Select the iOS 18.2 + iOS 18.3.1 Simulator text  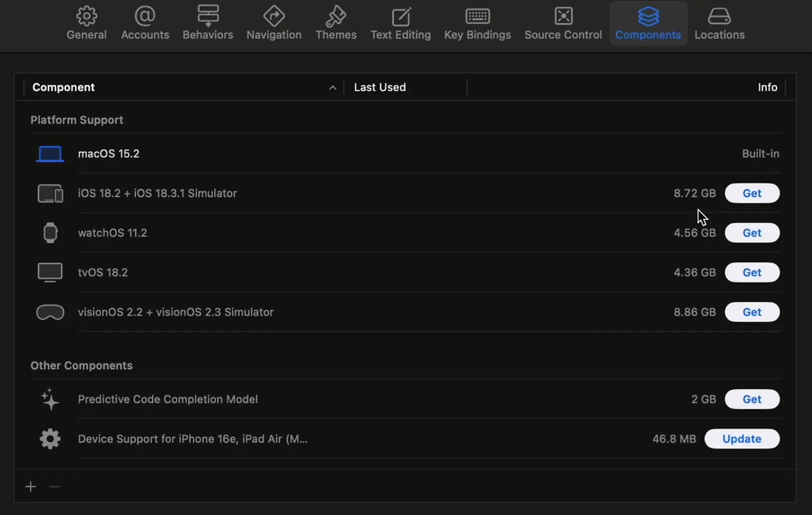click(x=157, y=193)
